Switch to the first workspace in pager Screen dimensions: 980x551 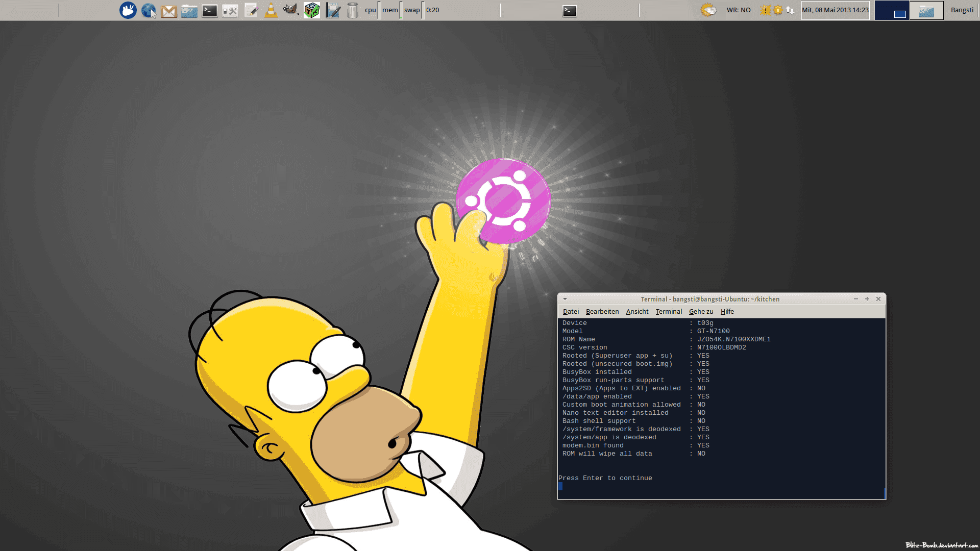[892, 10]
